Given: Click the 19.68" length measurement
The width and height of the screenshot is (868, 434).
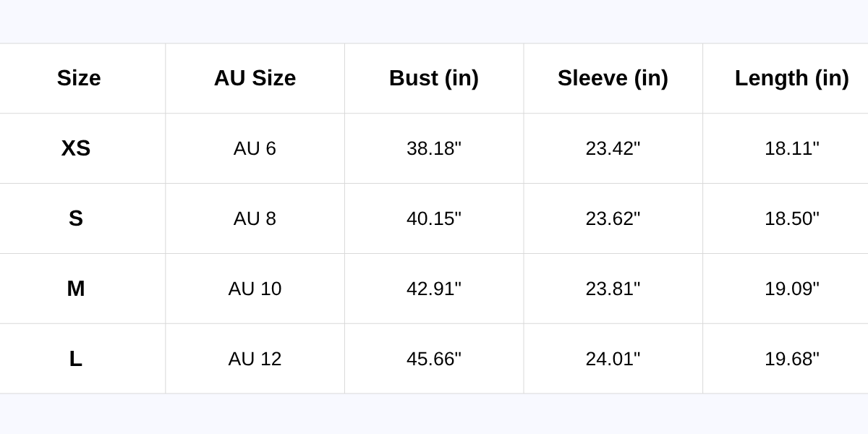Looking at the screenshot, I should pyautogui.click(x=791, y=359).
